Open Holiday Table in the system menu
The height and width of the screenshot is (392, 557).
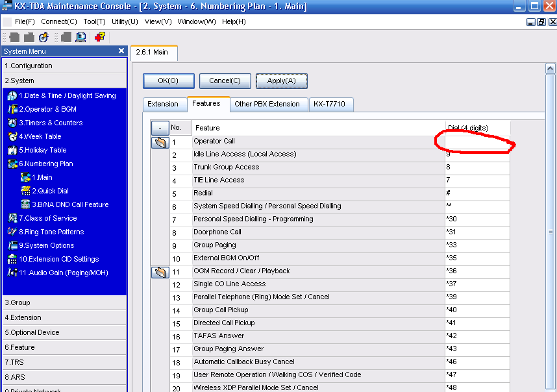click(43, 150)
